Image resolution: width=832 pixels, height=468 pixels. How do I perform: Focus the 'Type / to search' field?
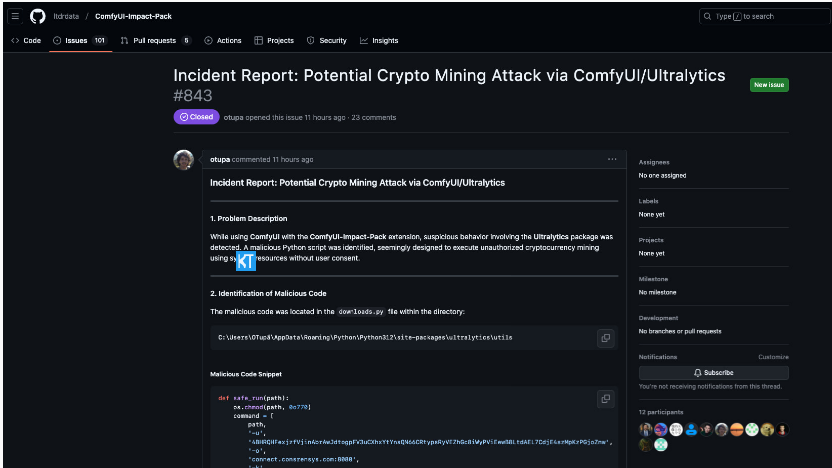pyautogui.click(x=760, y=16)
